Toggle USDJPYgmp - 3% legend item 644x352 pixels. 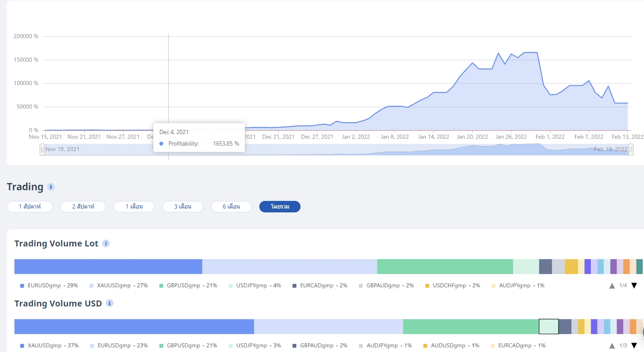coord(255,346)
